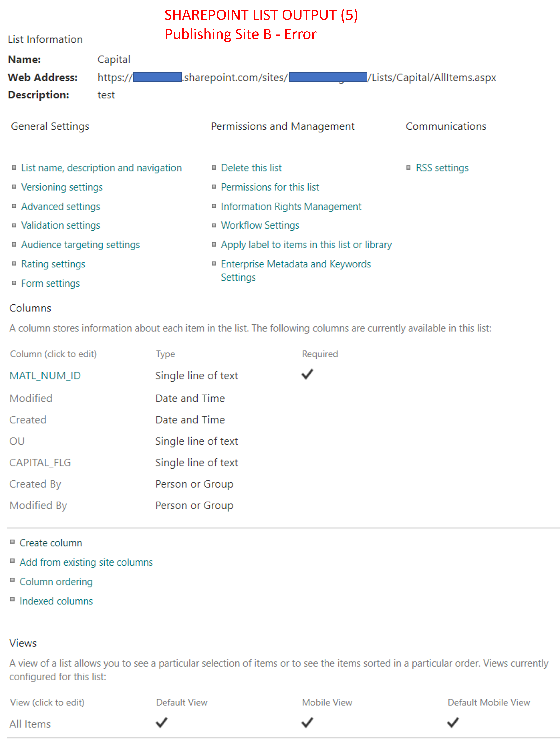Open Form settings link
The width and height of the screenshot is (560, 741).
[50, 283]
